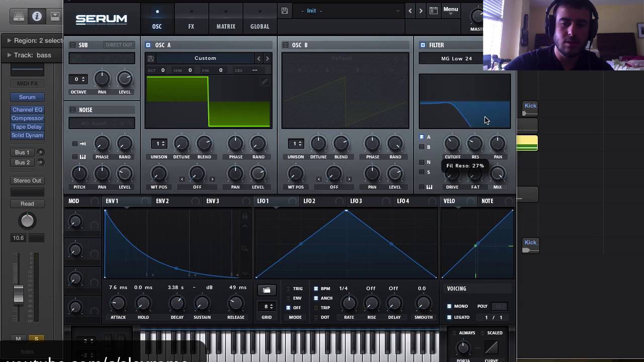The image size is (644, 362).
Task: Click the Stereo Out output button
Action: pyautogui.click(x=28, y=180)
